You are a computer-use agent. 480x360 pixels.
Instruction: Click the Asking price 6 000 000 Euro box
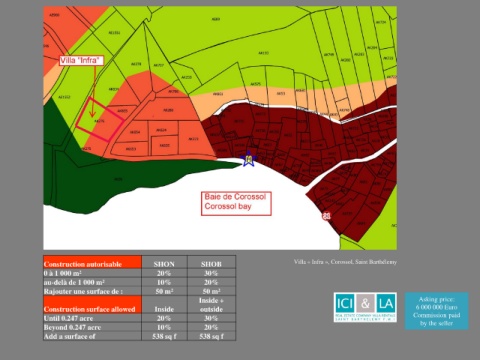436,311
